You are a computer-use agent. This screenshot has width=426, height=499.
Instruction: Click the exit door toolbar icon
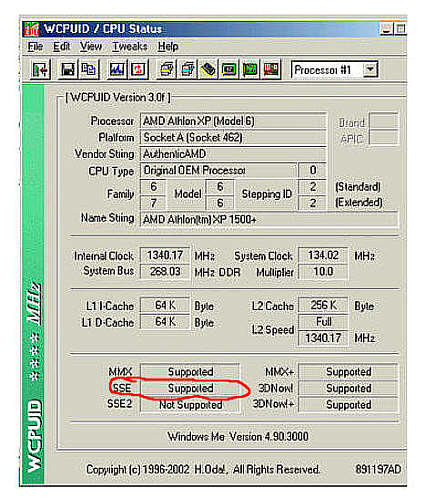(40, 69)
